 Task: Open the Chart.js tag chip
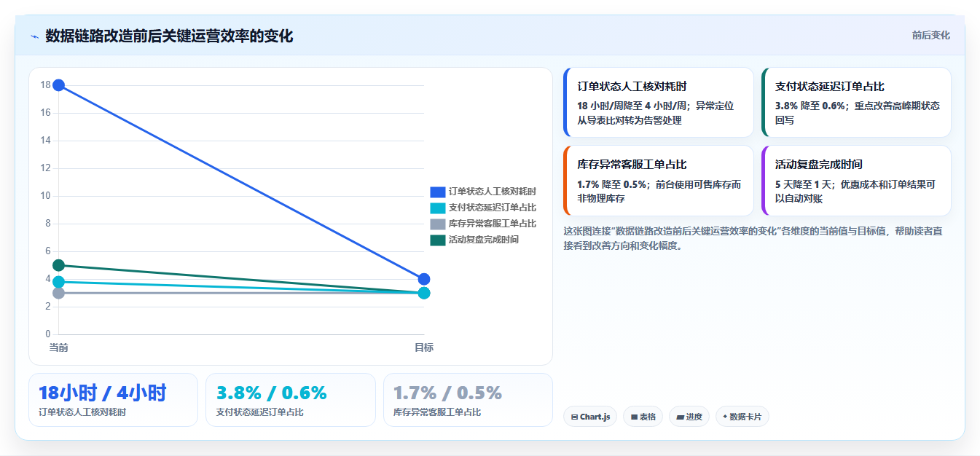[x=590, y=417]
